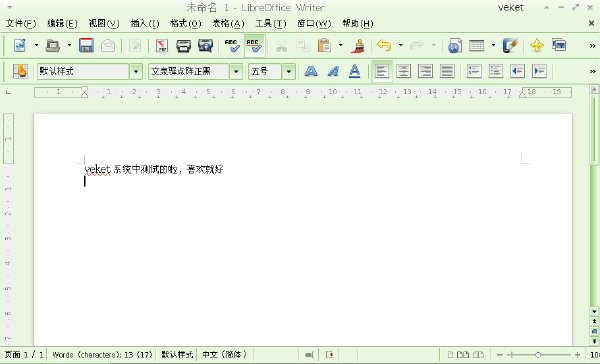Click the vertical scrollbar down arrow
This screenshot has height=364, width=600.
coord(594,311)
